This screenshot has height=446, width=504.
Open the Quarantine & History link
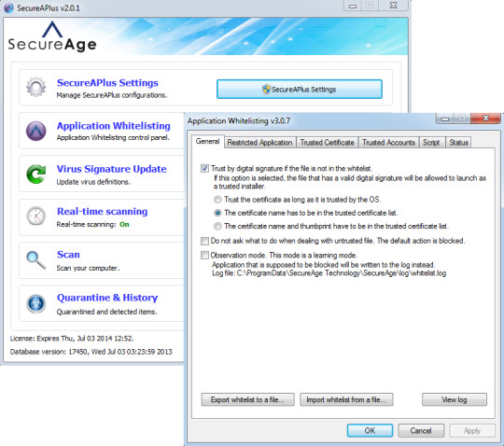click(107, 298)
